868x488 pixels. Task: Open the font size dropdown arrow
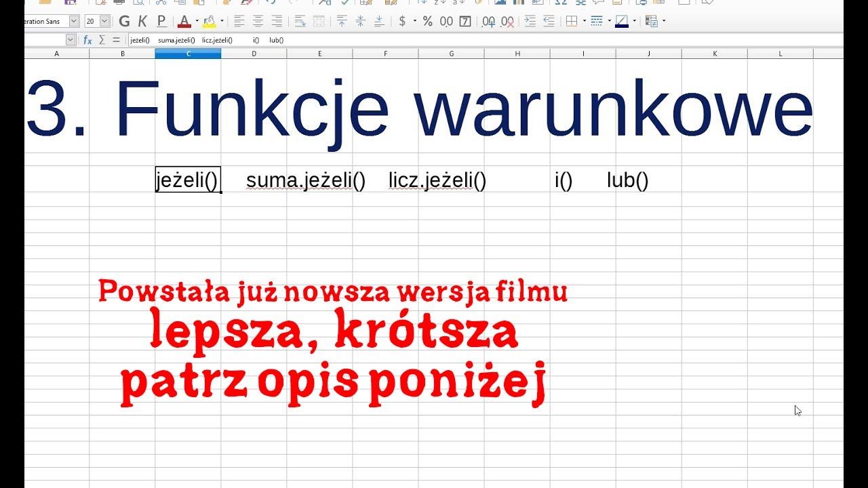[x=104, y=21]
